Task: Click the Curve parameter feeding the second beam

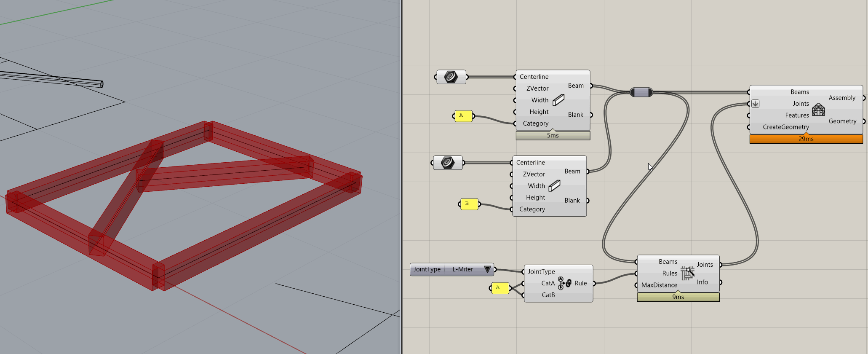Action: (x=448, y=163)
